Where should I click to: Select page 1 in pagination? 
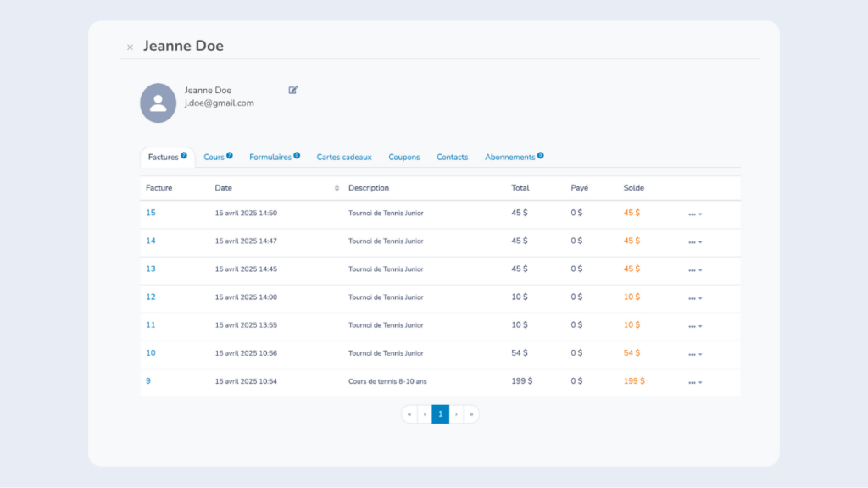pyautogui.click(x=440, y=414)
